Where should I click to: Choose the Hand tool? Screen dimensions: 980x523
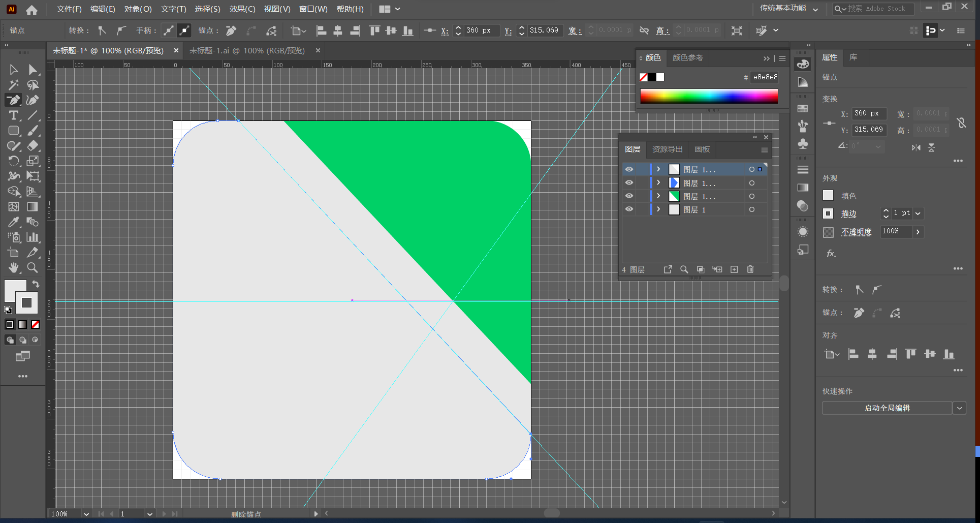pos(14,267)
